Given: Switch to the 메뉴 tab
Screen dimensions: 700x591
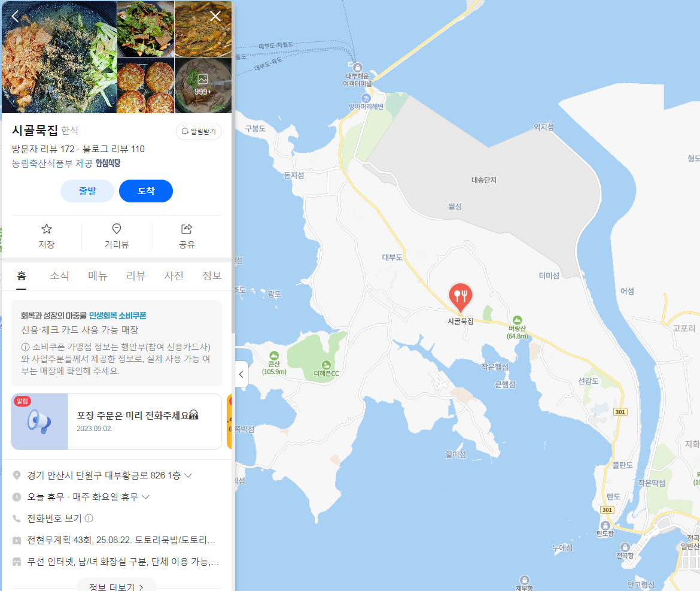Looking at the screenshot, I should click(98, 275).
